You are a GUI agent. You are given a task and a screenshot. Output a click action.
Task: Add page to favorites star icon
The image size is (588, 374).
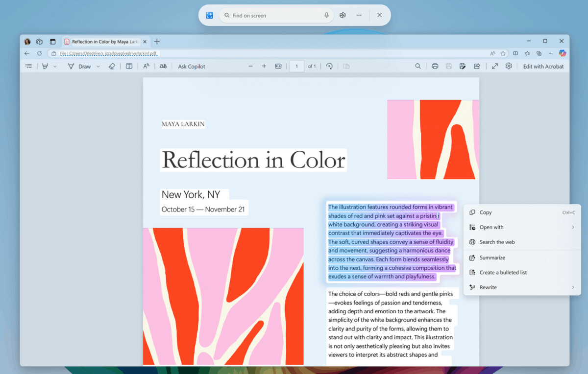click(503, 53)
